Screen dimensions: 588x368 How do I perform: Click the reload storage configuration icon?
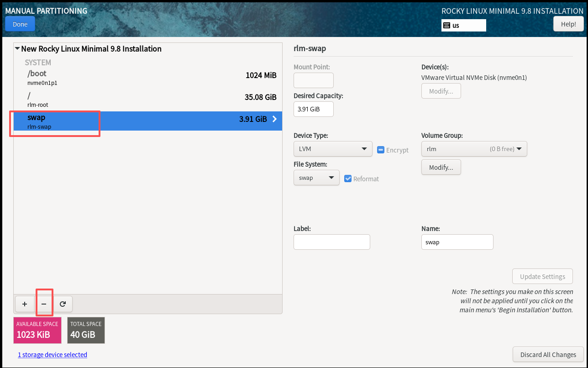pyautogui.click(x=63, y=304)
